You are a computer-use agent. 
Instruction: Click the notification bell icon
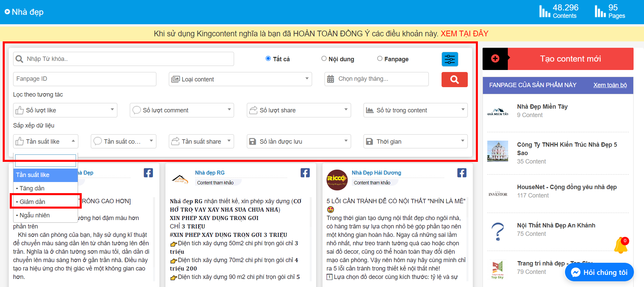(621, 246)
